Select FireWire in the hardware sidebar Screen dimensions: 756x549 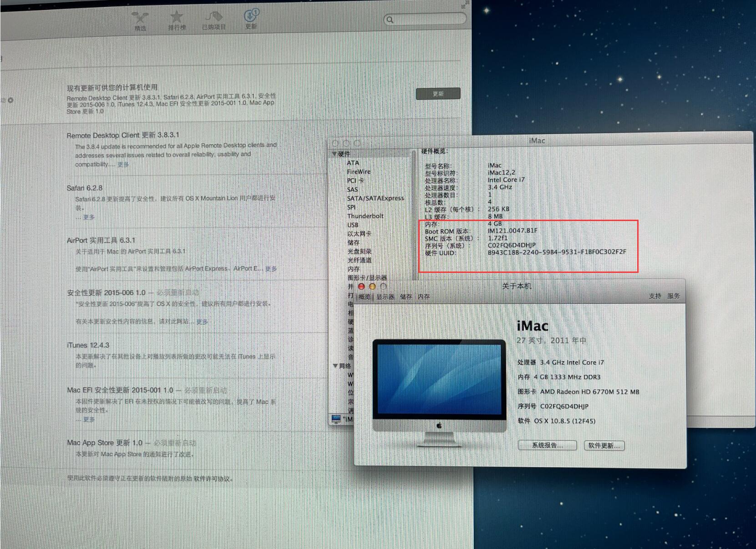coord(359,172)
